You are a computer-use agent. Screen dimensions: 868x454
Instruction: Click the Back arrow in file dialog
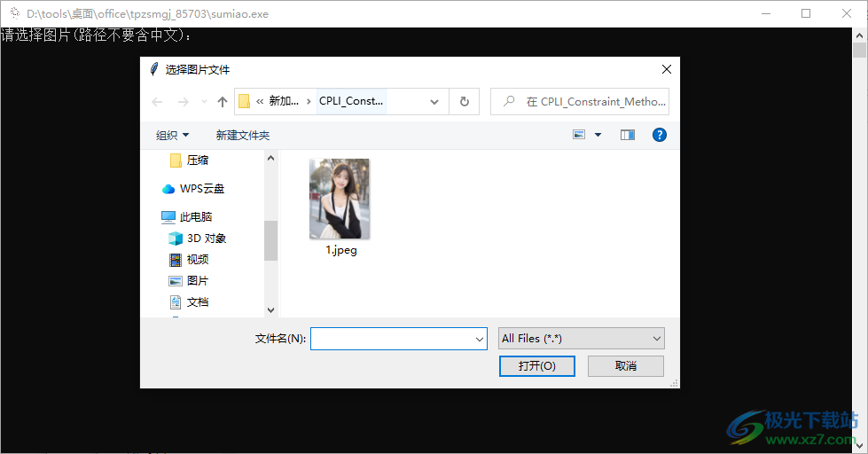[x=157, y=102]
